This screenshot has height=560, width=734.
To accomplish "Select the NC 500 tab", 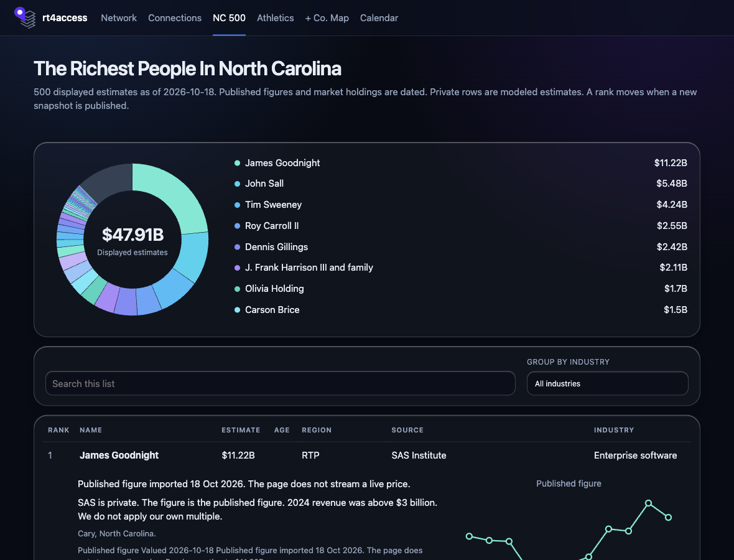I will point(229,18).
